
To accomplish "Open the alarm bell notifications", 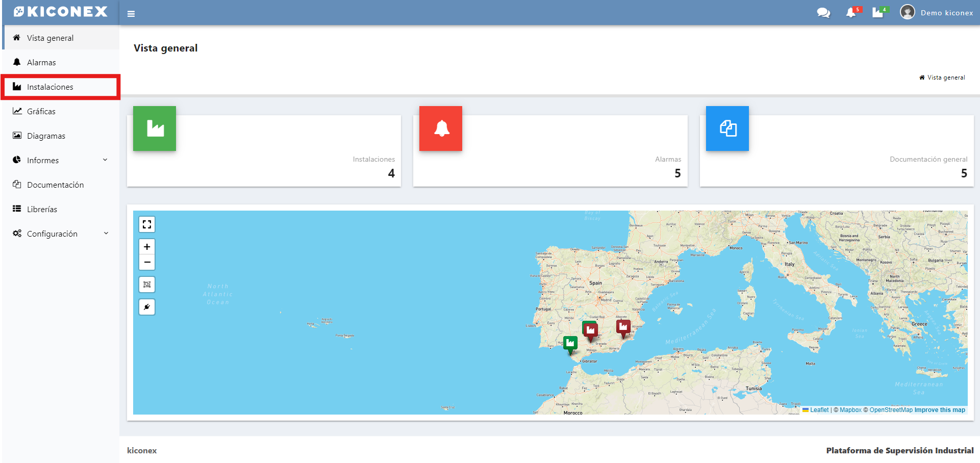I will (x=851, y=13).
